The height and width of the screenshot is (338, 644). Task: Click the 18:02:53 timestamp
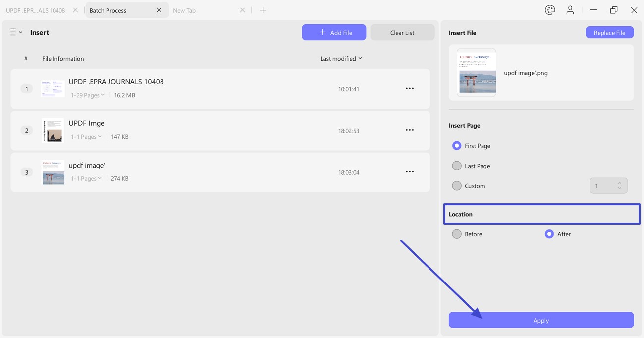point(349,131)
